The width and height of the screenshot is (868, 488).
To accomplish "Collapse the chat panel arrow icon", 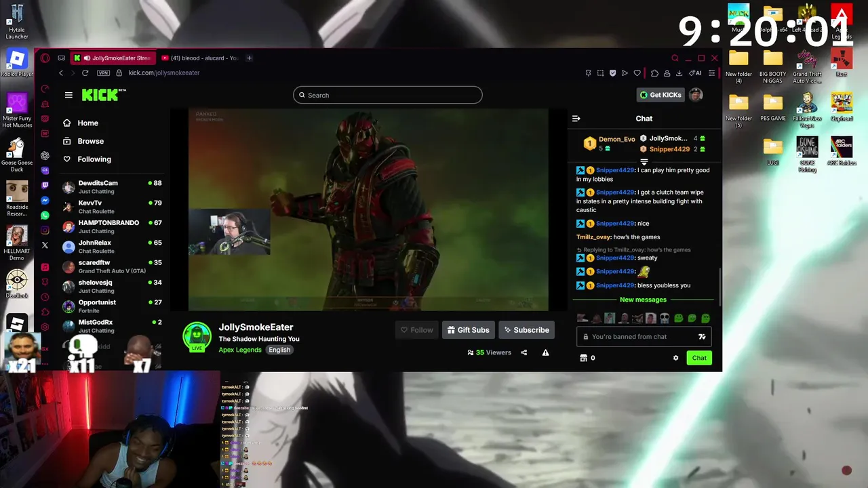I will (x=576, y=119).
